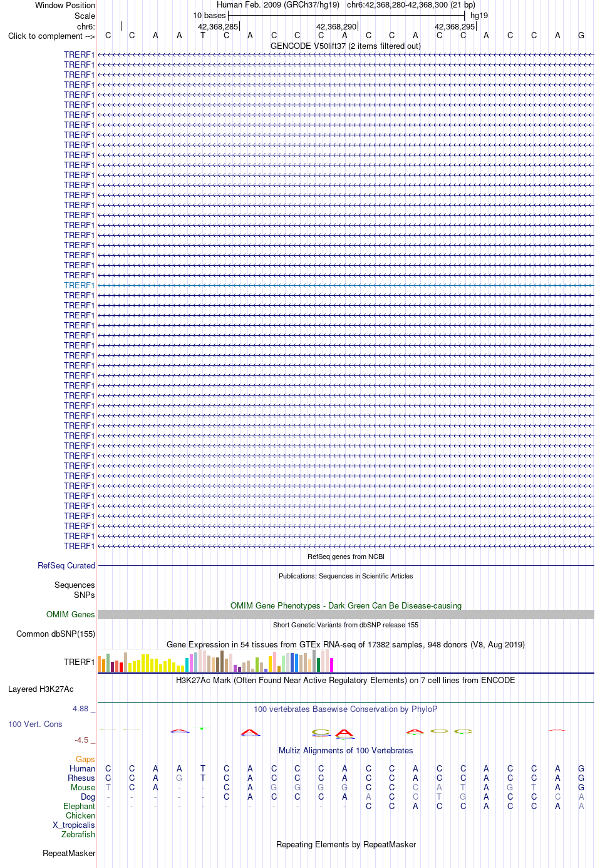Select the Elephant alignment row label
The height and width of the screenshot is (868, 595).
[79, 806]
